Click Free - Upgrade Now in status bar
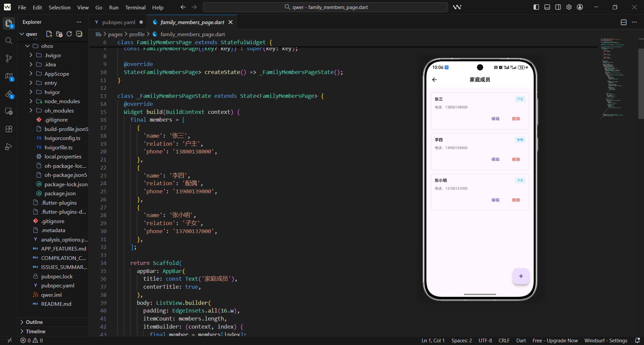The width and height of the screenshot is (644, 345). [x=555, y=340]
